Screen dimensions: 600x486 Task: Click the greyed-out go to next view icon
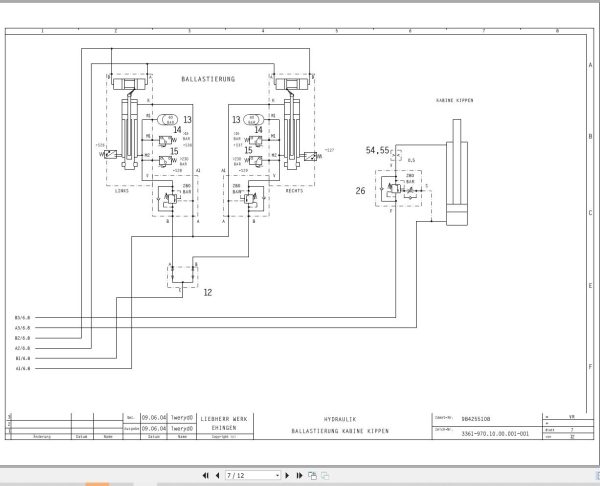[325, 475]
